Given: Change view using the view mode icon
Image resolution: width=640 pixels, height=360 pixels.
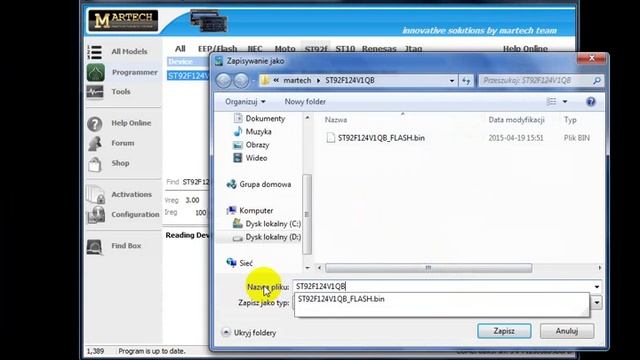Looking at the screenshot, I should pos(551,102).
